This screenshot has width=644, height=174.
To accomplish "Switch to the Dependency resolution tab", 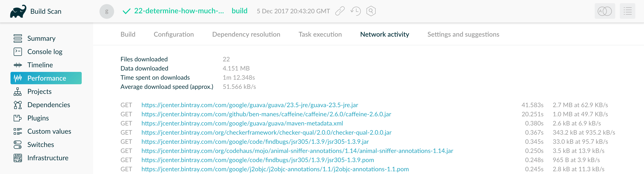I will [246, 34].
